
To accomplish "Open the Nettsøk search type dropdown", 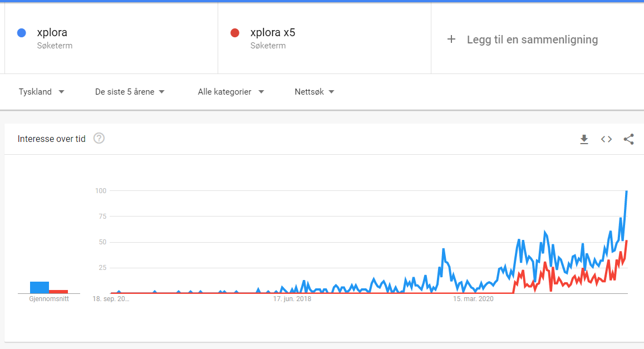I will pyautogui.click(x=314, y=92).
